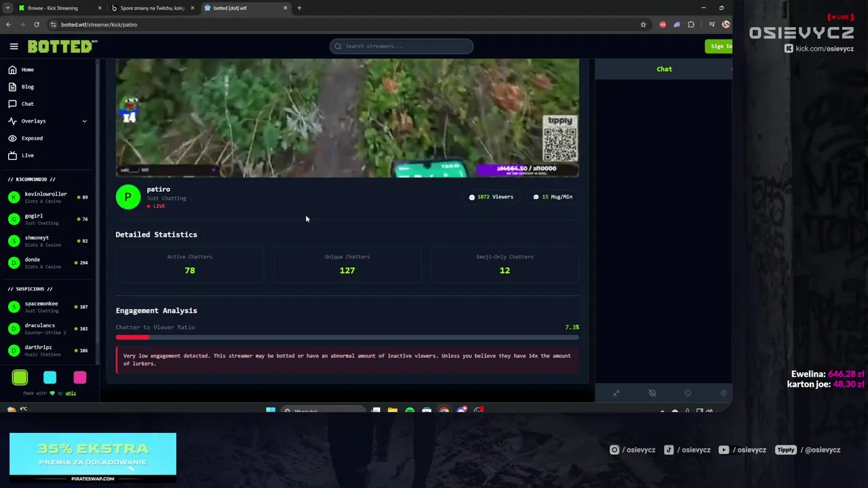Click the collapse arrows icon under chat panel
This screenshot has width=868, height=488.
616,393
